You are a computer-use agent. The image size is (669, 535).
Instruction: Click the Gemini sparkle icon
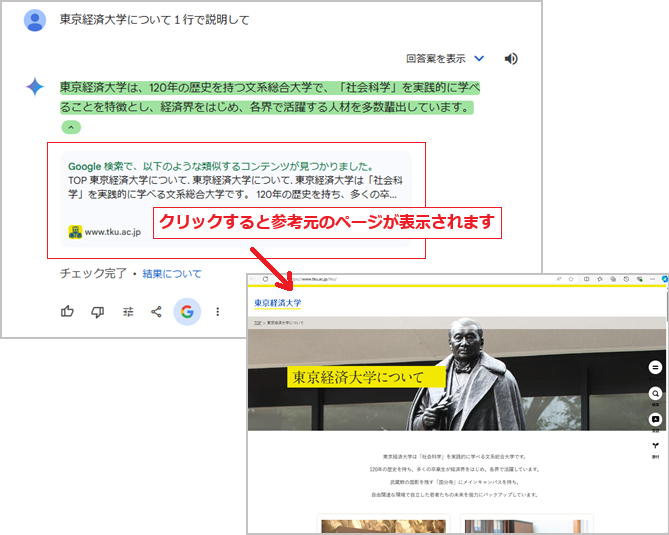pyautogui.click(x=35, y=87)
